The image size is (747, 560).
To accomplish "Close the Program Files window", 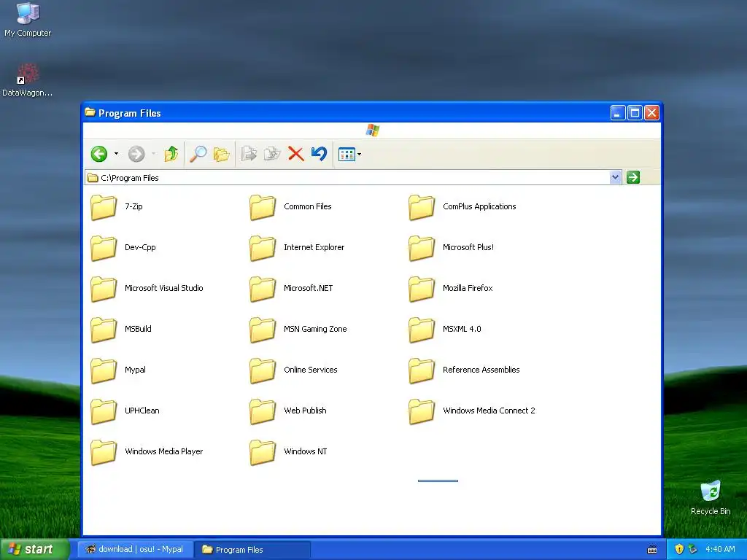I will point(651,113).
